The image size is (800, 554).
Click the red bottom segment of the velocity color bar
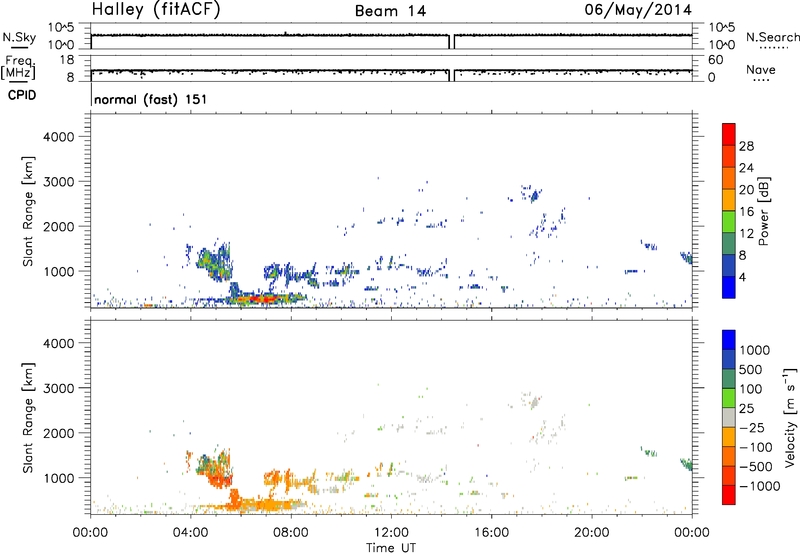pyautogui.click(x=729, y=495)
